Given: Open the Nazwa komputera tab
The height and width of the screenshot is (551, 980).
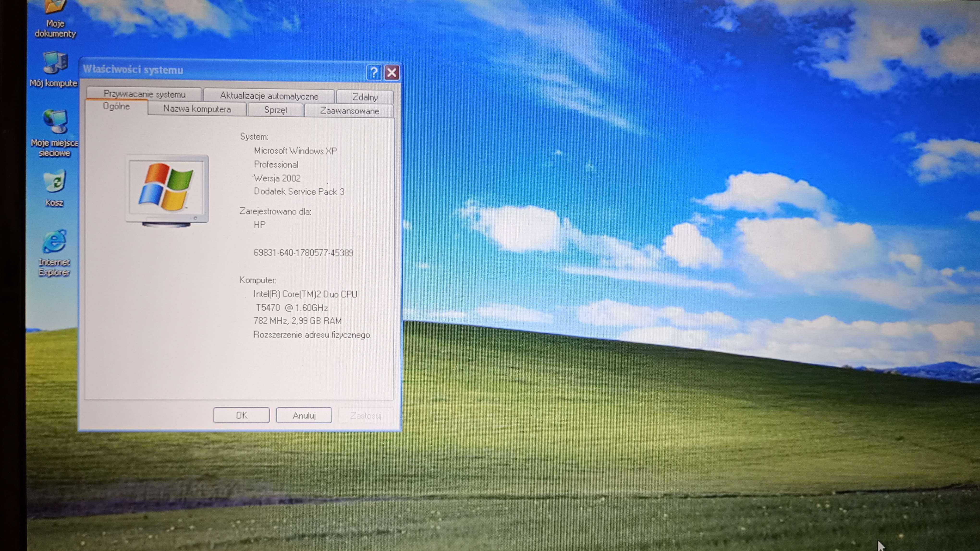Looking at the screenshot, I should [x=197, y=109].
